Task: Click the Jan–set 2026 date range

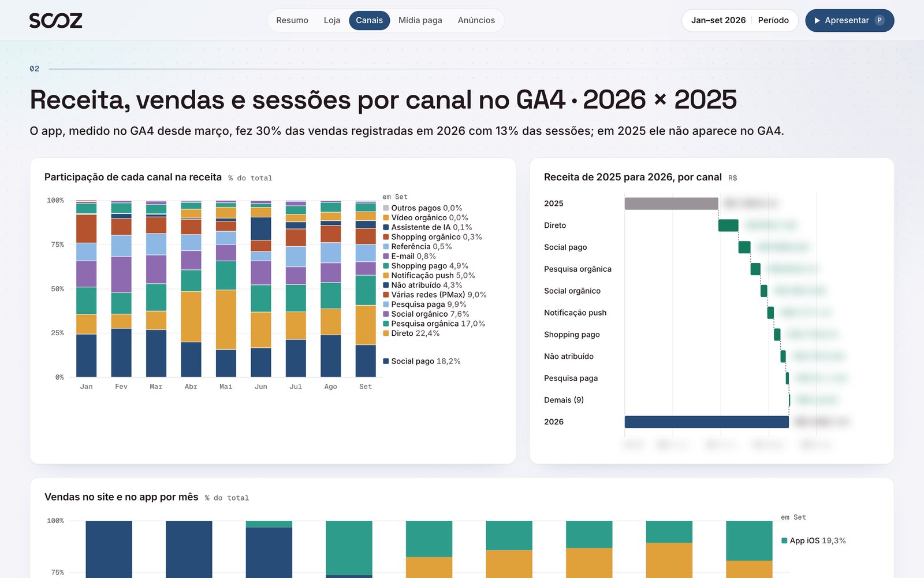Action: click(x=718, y=20)
